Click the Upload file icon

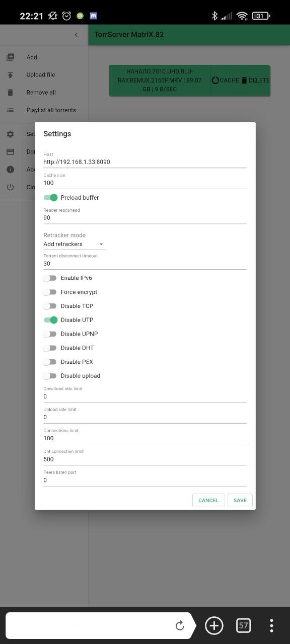pyautogui.click(x=11, y=75)
